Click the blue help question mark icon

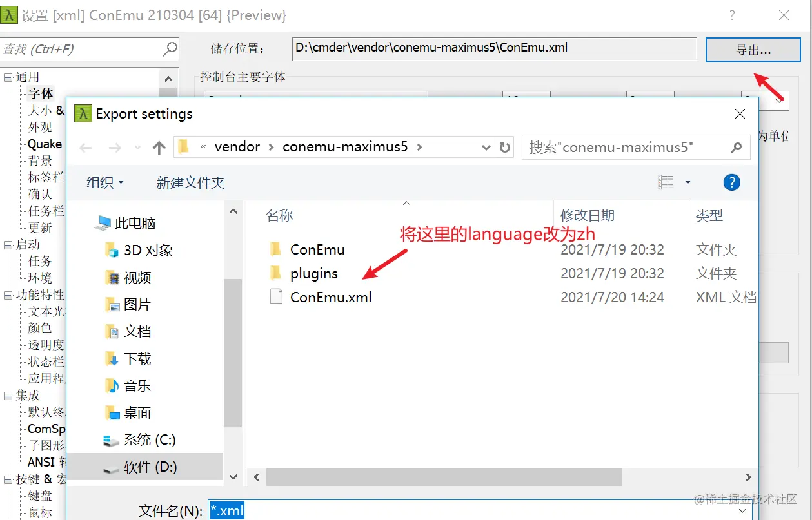tap(731, 182)
